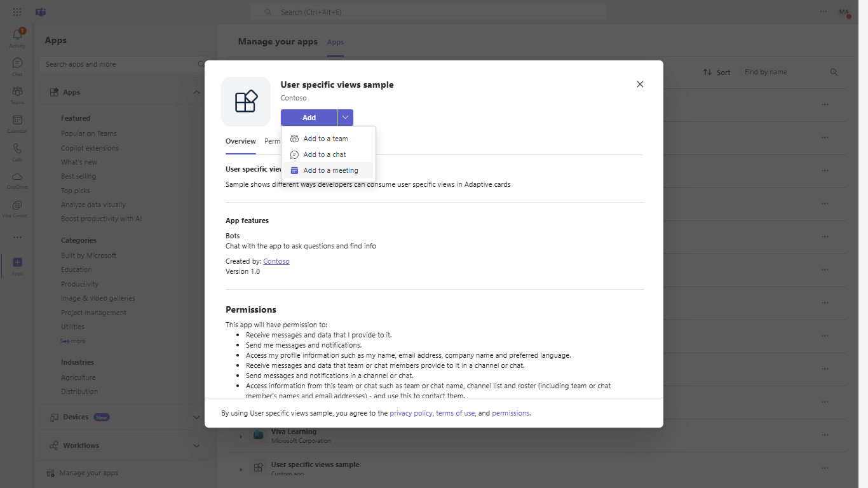868x488 pixels.
Task: Click the Find by name magnifier icon
Action: [x=834, y=72]
